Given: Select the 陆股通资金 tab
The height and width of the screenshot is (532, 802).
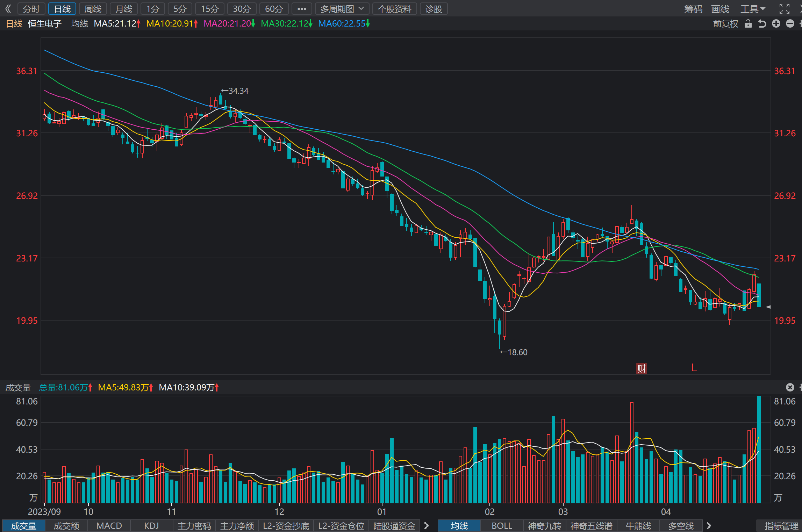Looking at the screenshot, I should point(394,526).
